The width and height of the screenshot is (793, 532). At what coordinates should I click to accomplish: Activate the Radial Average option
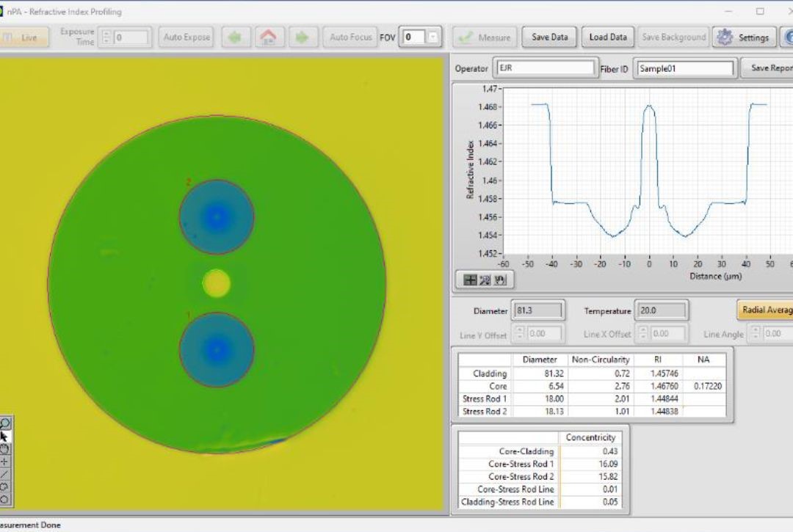(765, 310)
